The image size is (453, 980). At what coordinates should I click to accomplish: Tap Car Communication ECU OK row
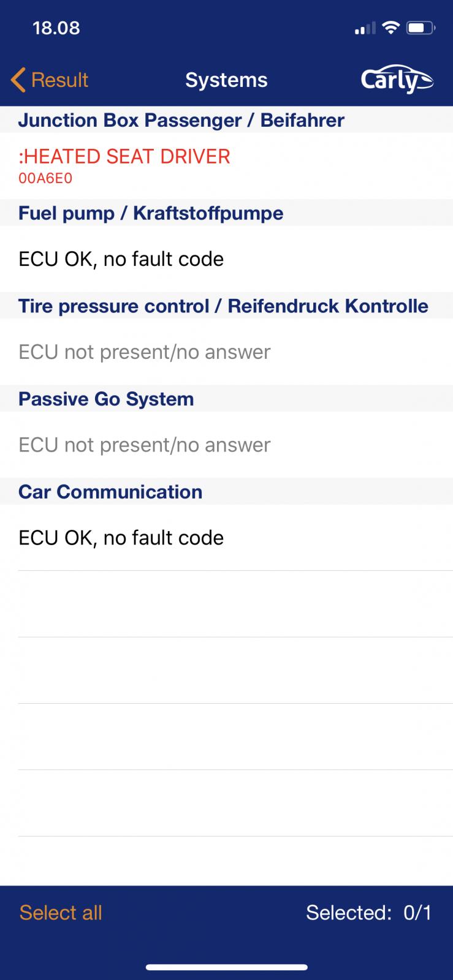click(121, 538)
